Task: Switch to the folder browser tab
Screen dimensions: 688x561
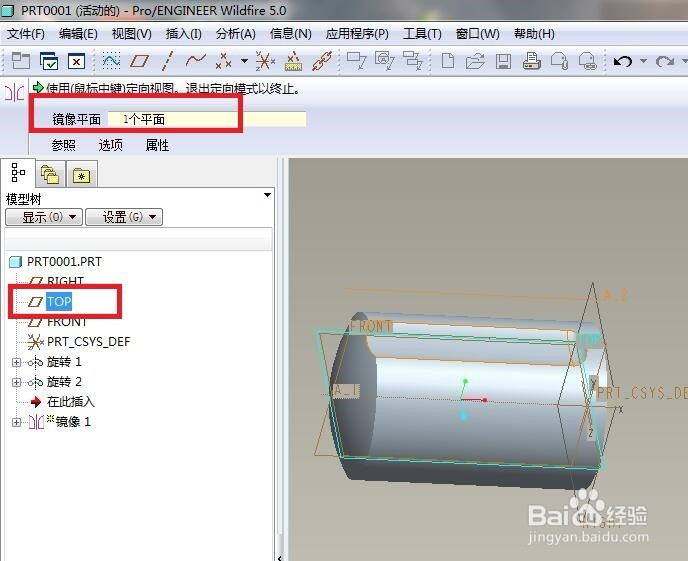Action: [x=50, y=175]
